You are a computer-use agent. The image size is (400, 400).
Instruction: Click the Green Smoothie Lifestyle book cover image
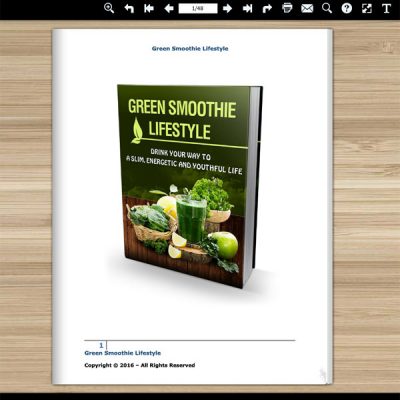[190, 186]
